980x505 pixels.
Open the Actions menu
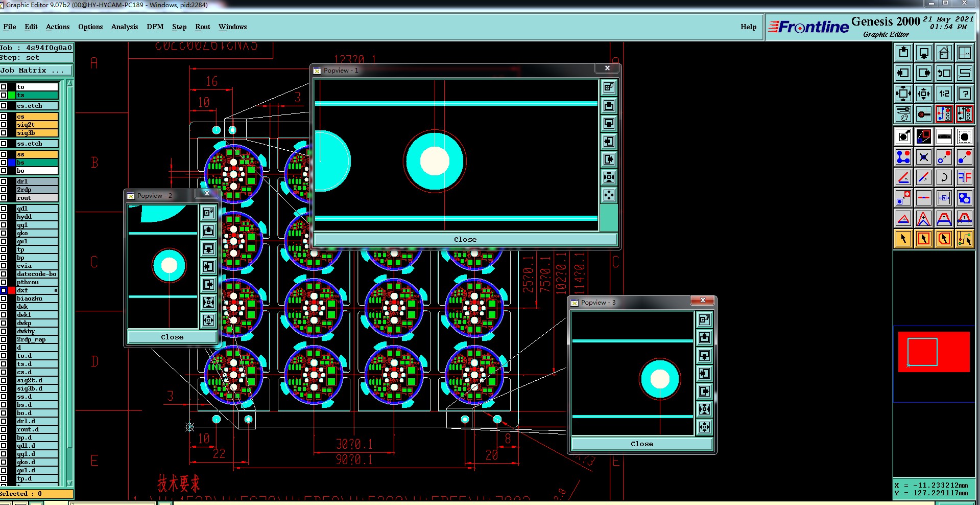point(58,27)
